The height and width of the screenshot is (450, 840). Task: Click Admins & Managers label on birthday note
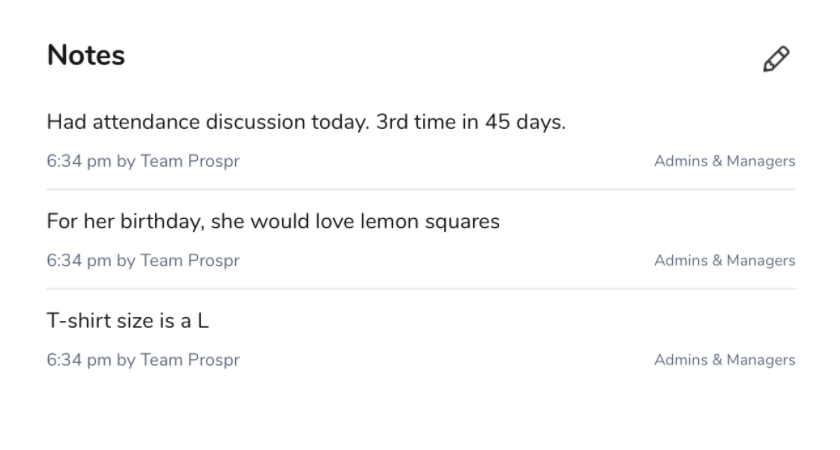724,260
